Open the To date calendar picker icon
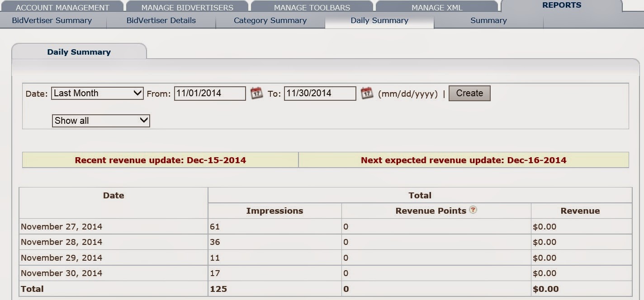This screenshot has height=300, width=644. pyautogui.click(x=367, y=94)
